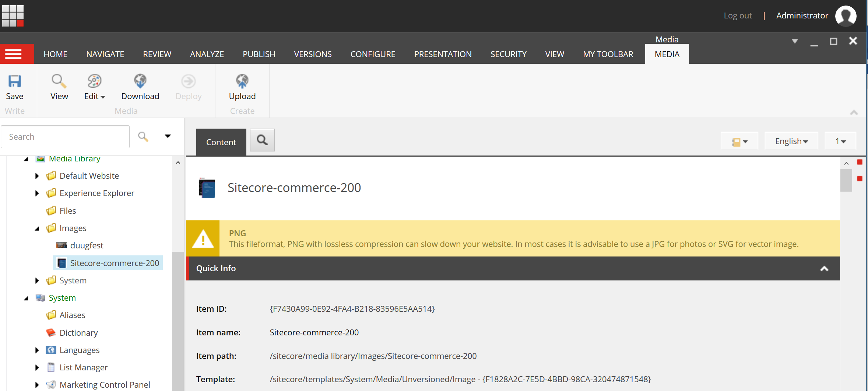Click into the Search input field
This screenshot has width=868, height=391.
coord(65,137)
